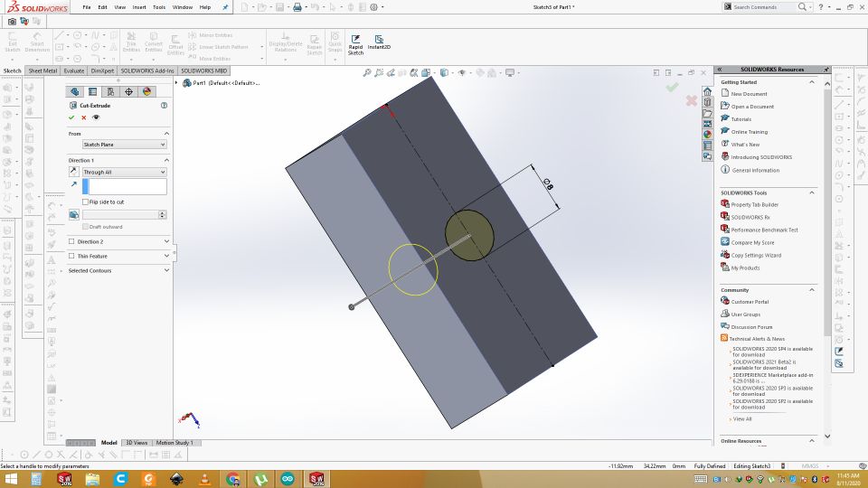The height and width of the screenshot is (488, 868).
Task: Open the Windows Start button
Action: [11, 479]
